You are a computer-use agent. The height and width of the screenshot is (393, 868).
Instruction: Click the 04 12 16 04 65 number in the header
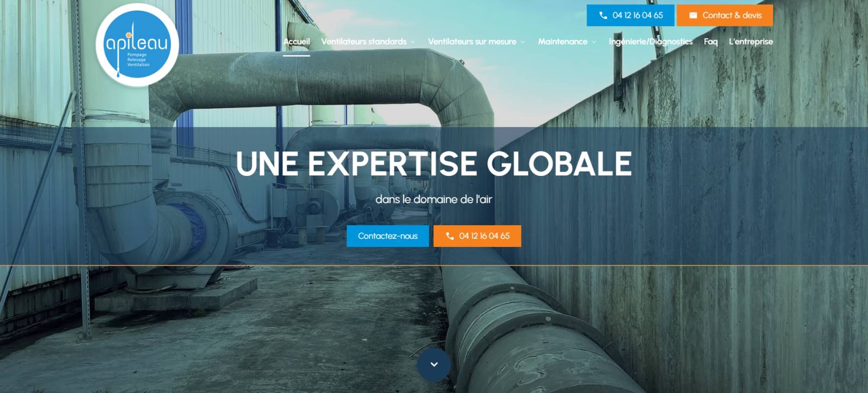(637, 15)
